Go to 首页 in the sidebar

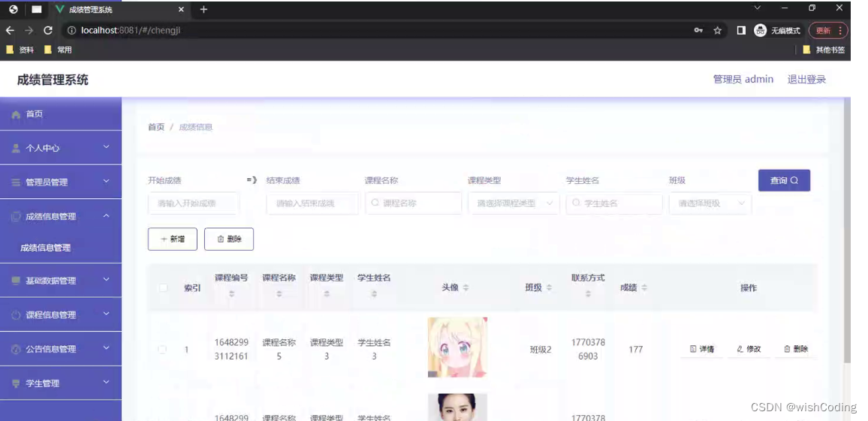point(61,114)
